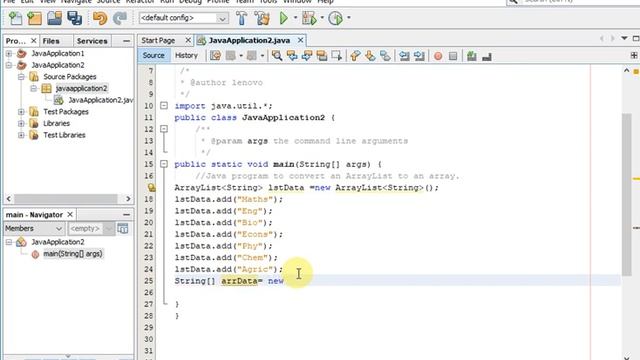
Task: Click the editor split icon at far right
Action: coord(634,55)
